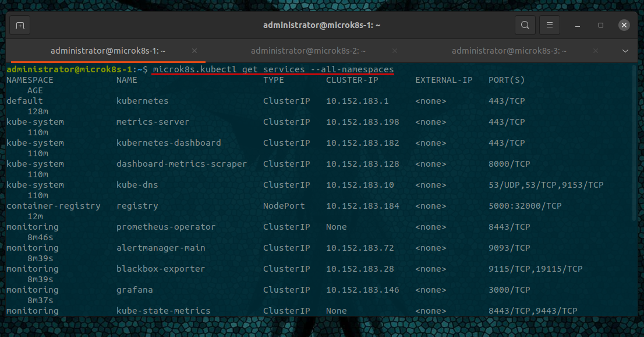Click the ports 9115/TCP,19115/TCP
This screenshot has height=337, width=644.
tap(536, 269)
